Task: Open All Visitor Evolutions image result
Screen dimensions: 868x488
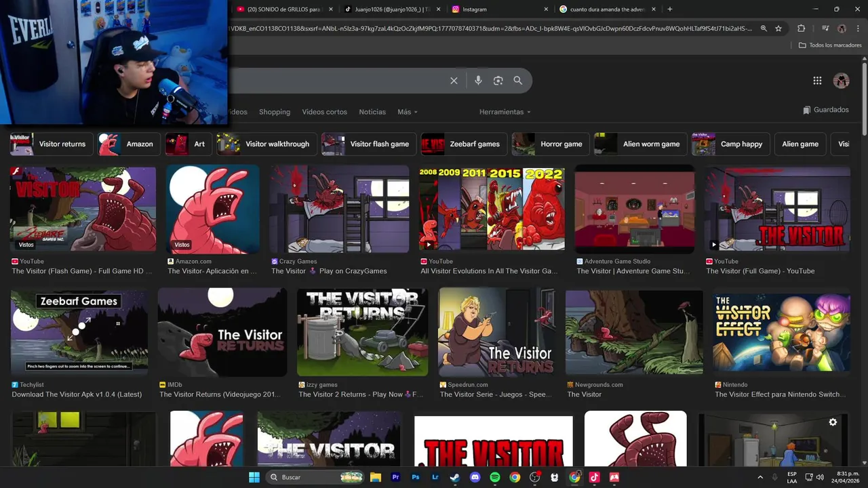Action: point(492,209)
